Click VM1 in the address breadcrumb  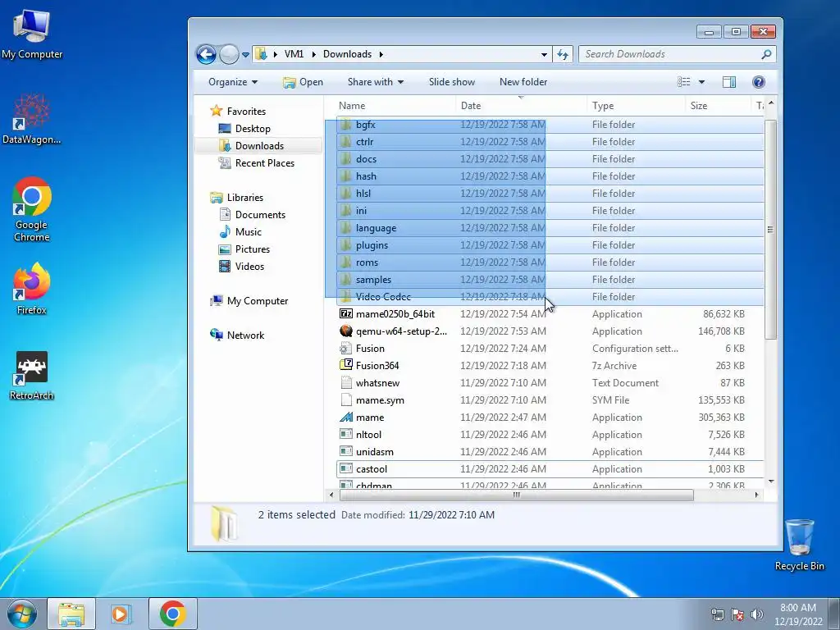point(294,54)
